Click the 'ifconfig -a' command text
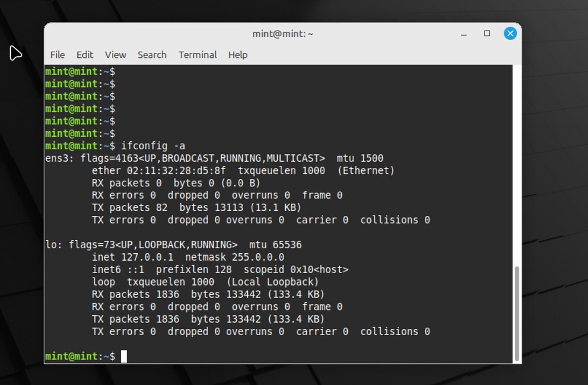This screenshot has width=588, height=385. click(153, 146)
